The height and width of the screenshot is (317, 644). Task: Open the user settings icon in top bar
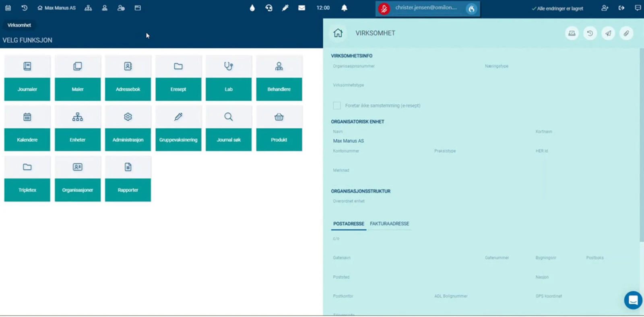[x=121, y=8]
